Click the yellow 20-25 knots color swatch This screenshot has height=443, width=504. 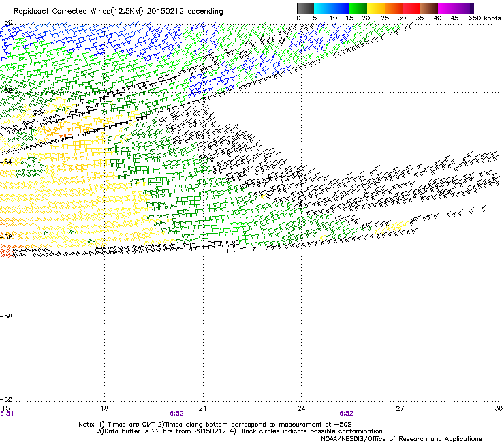[x=376, y=8]
